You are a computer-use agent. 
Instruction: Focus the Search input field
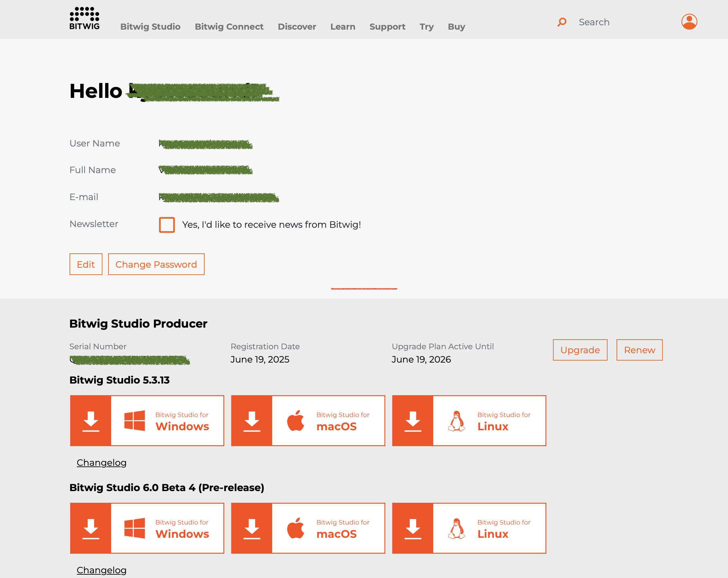[x=621, y=22]
